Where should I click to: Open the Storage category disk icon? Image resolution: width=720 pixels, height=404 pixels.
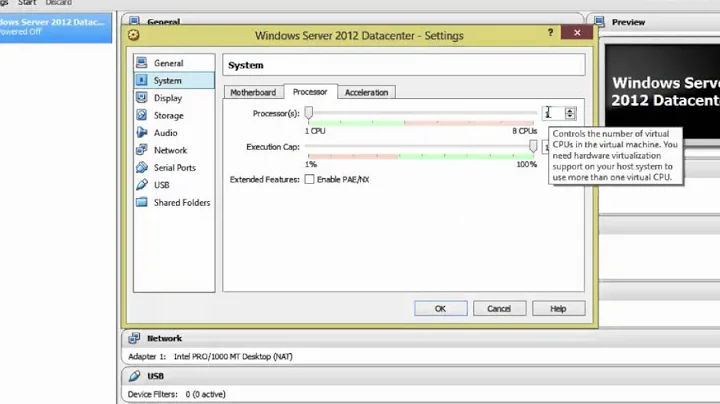coord(142,115)
